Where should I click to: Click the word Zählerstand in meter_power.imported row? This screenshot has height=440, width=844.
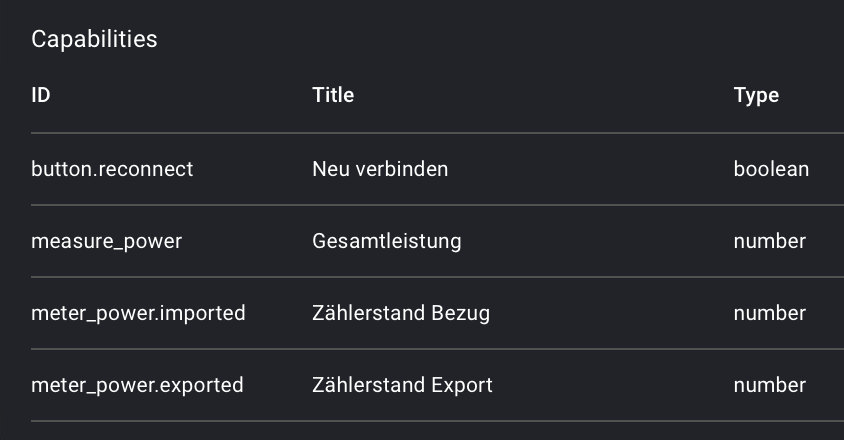pyautogui.click(x=368, y=313)
